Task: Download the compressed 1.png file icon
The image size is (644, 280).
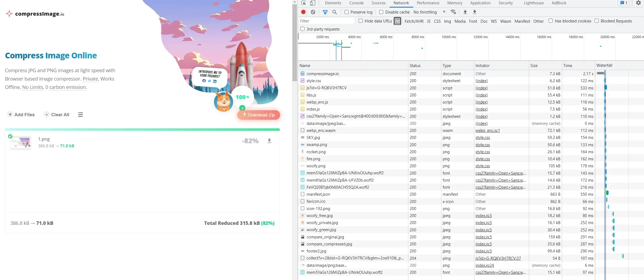Action: pyautogui.click(x=269, y=141)
